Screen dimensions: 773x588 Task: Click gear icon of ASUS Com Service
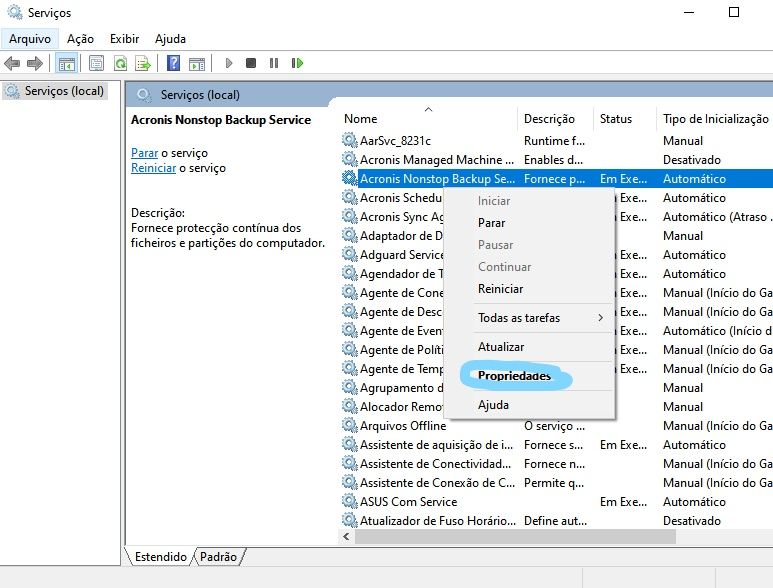350,502
